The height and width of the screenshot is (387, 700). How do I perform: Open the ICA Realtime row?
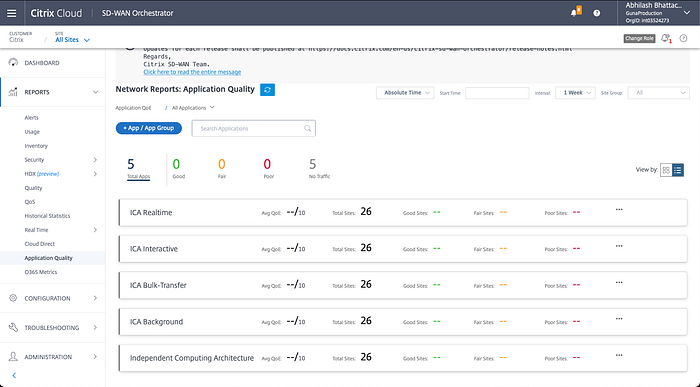point(403,212)
